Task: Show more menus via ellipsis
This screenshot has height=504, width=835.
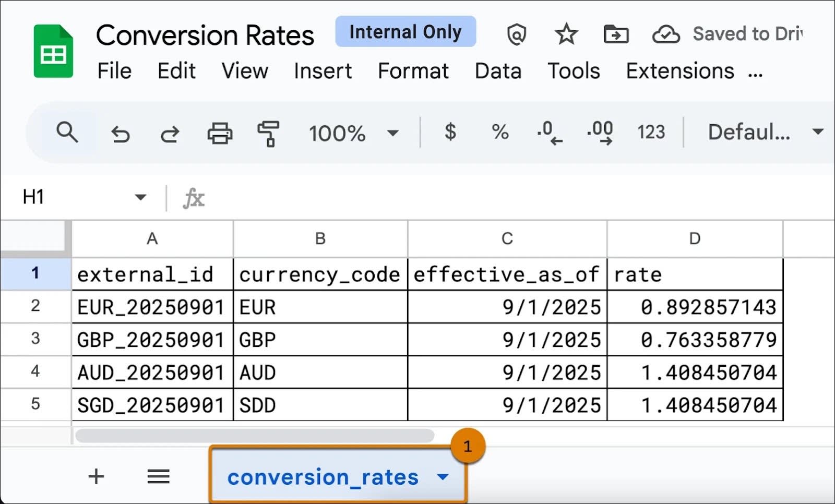Action: pos(755,75)
